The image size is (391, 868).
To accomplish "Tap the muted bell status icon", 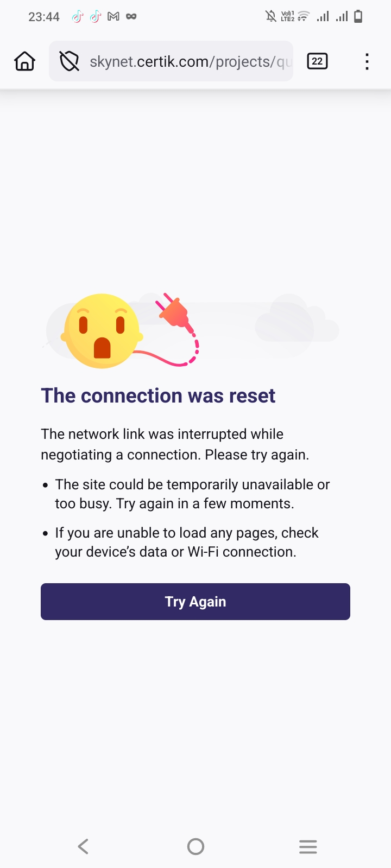I will click(x=270, y=17).
